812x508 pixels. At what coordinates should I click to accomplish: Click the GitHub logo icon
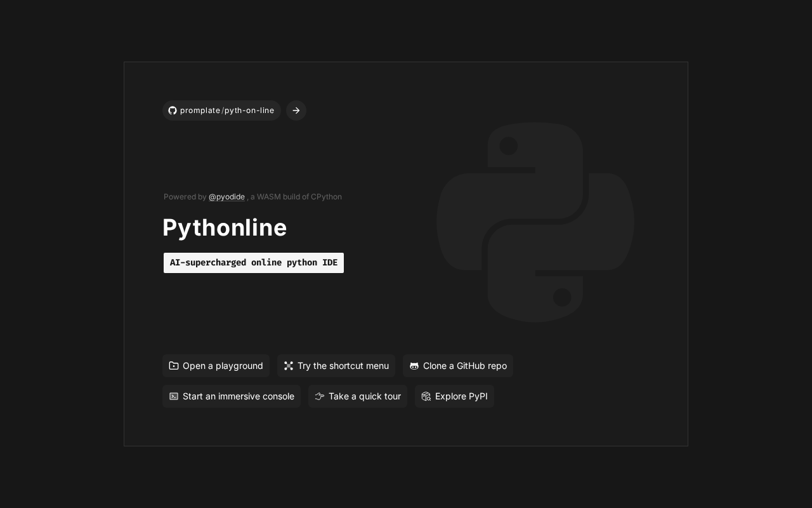coord(173,110)
